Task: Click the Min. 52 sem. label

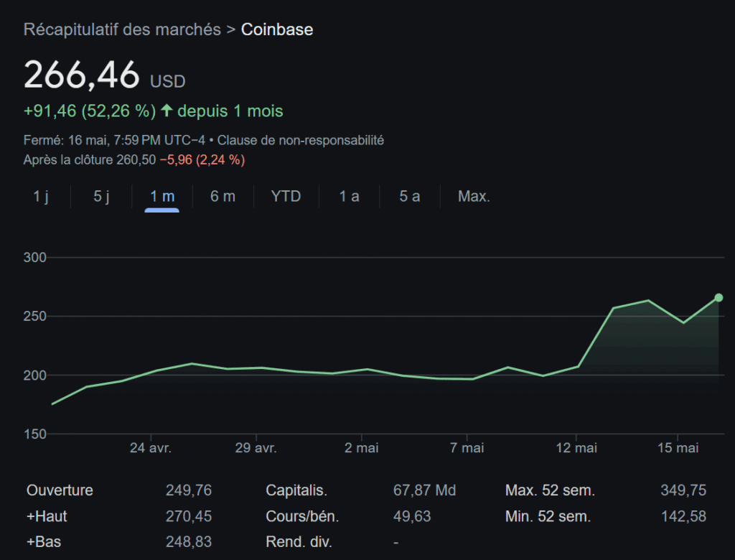Action: tap(548, 516)
